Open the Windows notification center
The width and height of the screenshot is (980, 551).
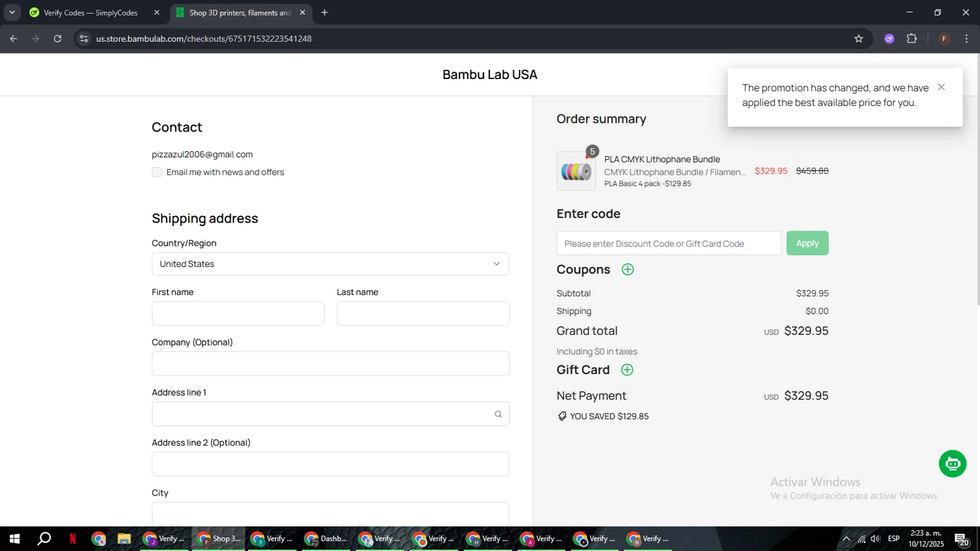pyautogui.click(x=962, y=539)
